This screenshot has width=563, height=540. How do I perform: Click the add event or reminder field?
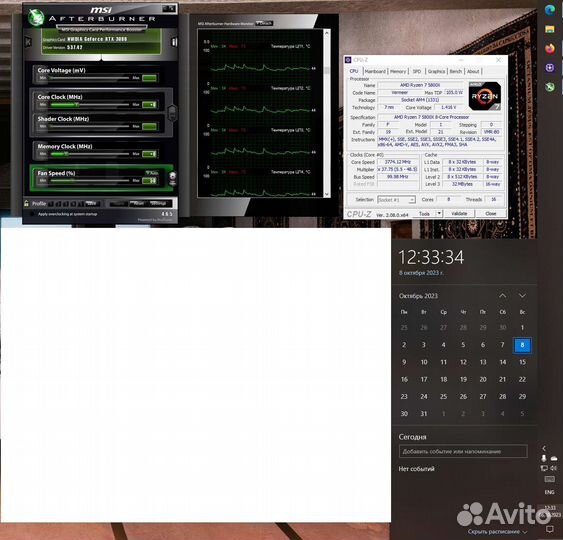[463, 451]
